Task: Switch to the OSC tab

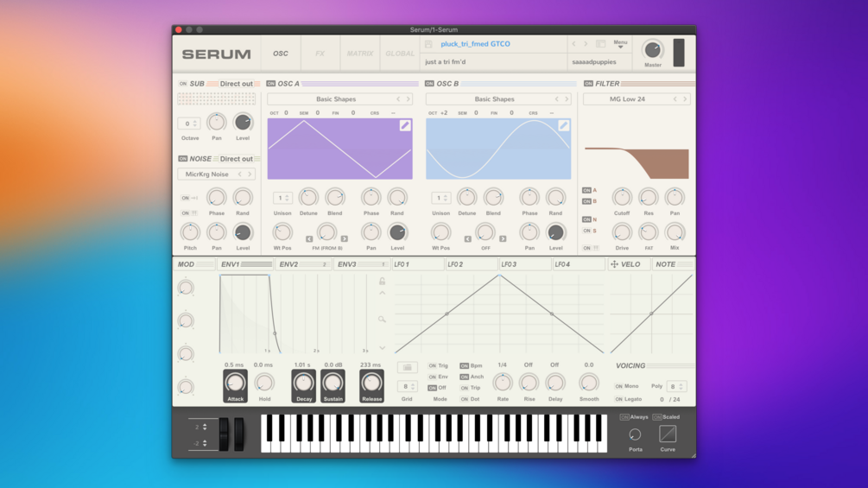Action: 281,54
